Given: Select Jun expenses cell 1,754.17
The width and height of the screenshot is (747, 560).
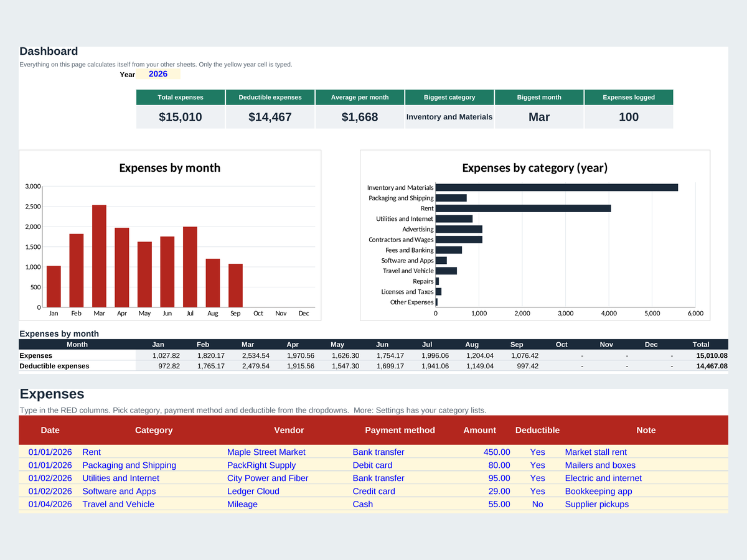Looking at the screenshot, I should [382, 355].
